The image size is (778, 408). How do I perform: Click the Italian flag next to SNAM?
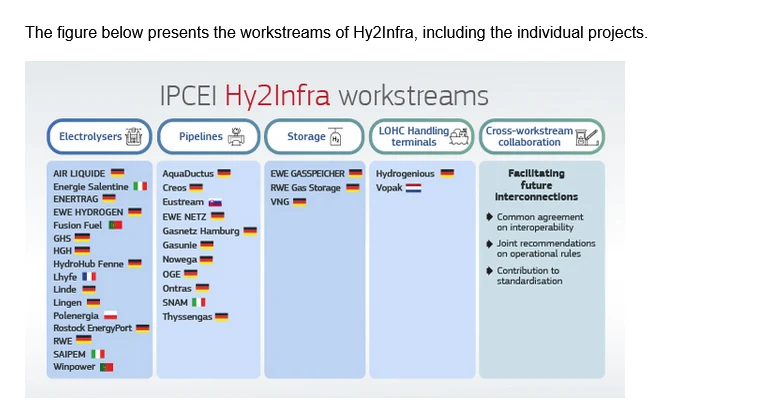pos(198,303)
